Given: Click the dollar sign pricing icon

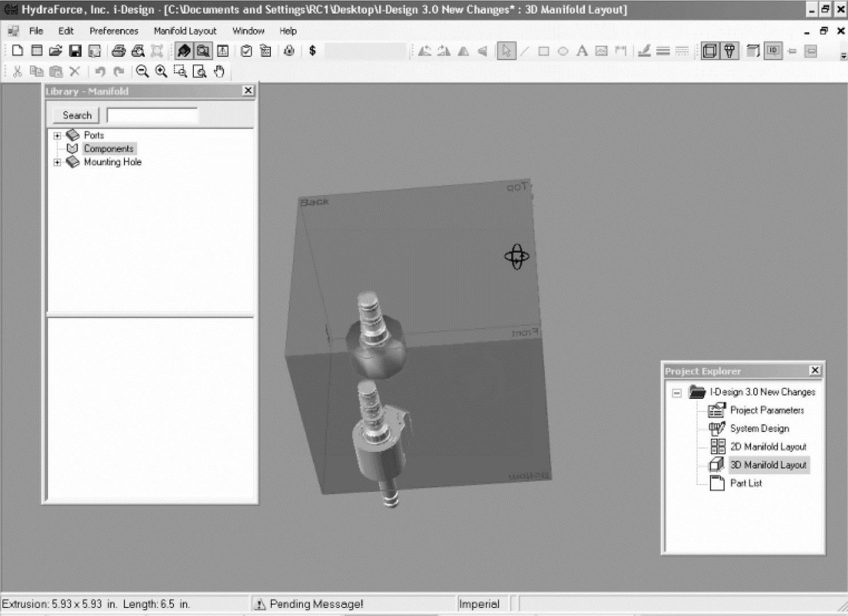Looking at the screenshot, I should point(312,51).
